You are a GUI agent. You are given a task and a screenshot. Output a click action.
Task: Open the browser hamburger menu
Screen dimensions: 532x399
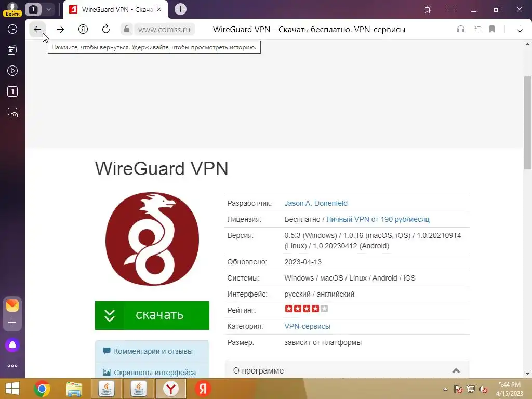pos(451,9)
